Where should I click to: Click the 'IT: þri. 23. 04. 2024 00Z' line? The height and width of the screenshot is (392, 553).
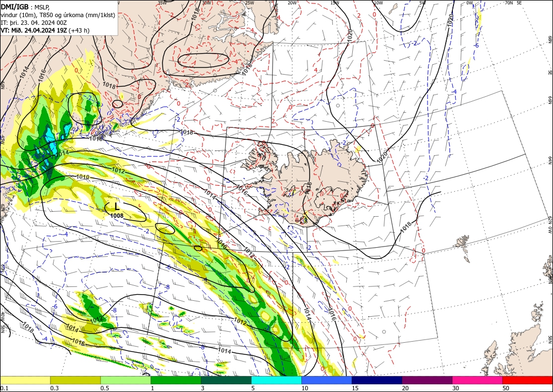(x=34, y=23)
